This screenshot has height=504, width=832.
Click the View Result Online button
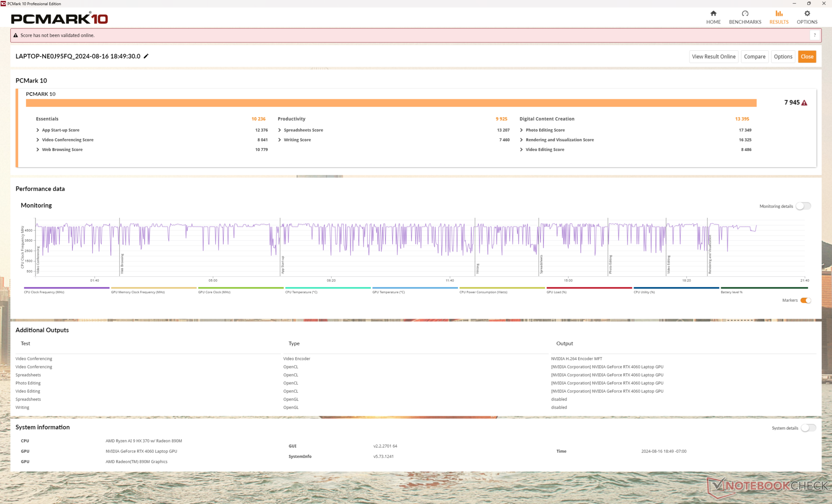[713, 57]
